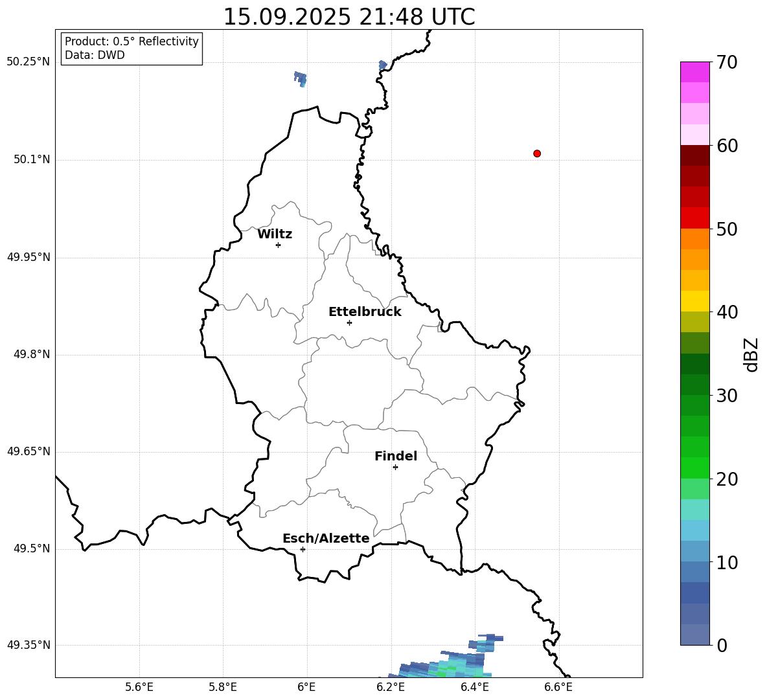The width and height of the screenshot is (767, 700).
Task: Click the 50.1°N latitude label
Action: click(x=32, y=159)
